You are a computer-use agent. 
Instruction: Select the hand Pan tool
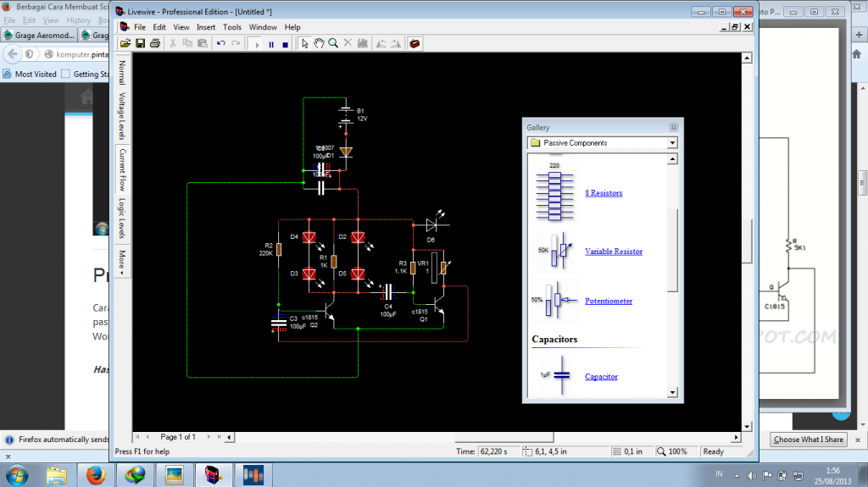coord(320,43)
